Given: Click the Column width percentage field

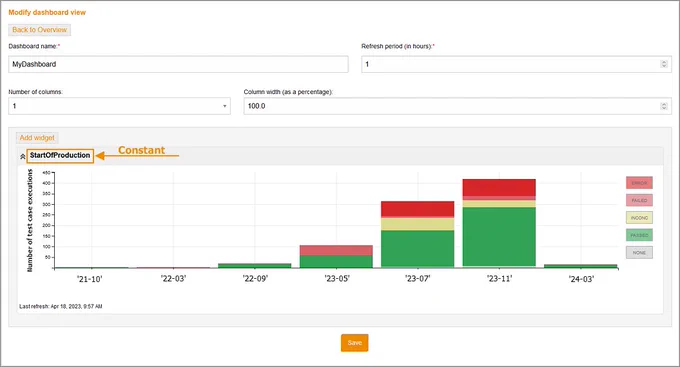Looking at the screenshot, I should (x=458, y=106).
